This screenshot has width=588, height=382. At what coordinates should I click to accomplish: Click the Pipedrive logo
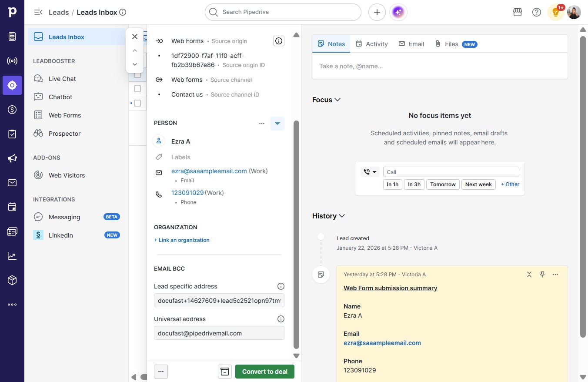point(12,12)
